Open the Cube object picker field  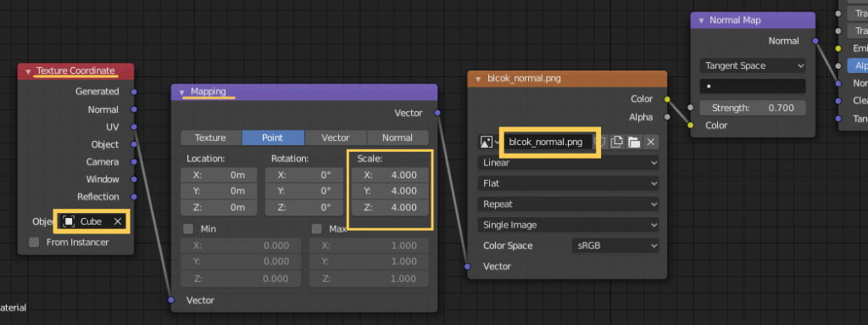92,221
